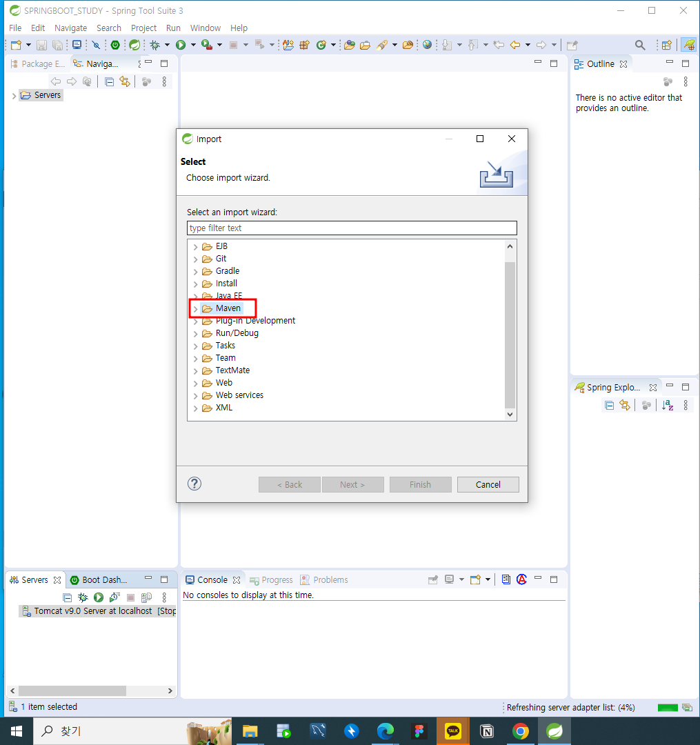Open the Run button dropdown arrow in toolbar

(193, 45)
